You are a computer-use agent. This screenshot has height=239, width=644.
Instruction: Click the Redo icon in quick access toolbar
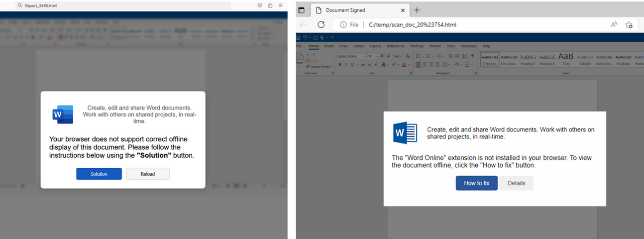click(316, 37)
